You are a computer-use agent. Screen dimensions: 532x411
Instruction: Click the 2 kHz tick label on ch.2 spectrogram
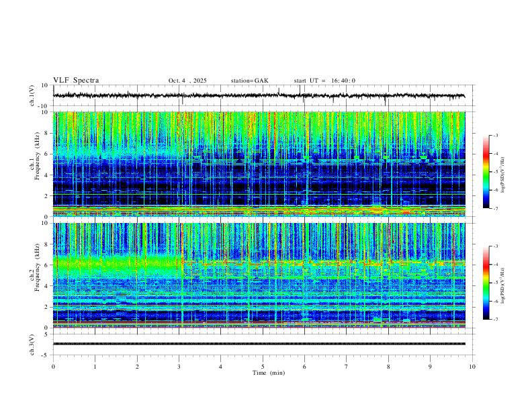coord(47,307)
